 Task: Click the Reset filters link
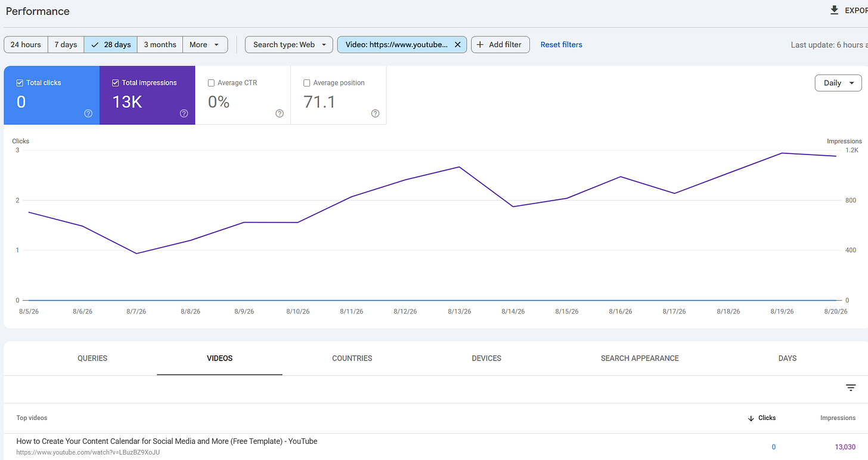[x=562, y=45]
